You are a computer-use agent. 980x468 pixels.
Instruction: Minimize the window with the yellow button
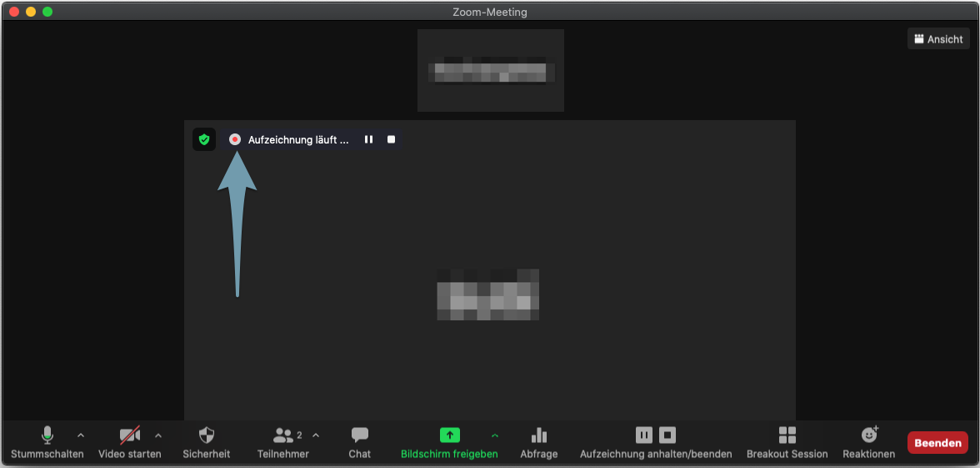31,12
